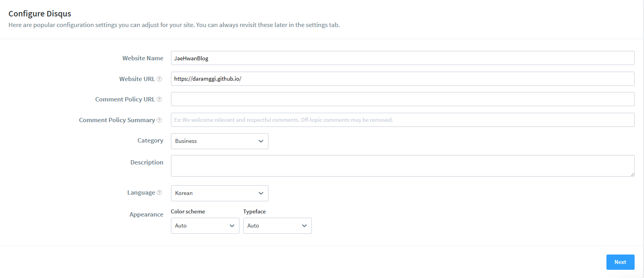644x278 pixels.
Task: Click the Comment Policy Summary input field
Action: click(403, 120)
